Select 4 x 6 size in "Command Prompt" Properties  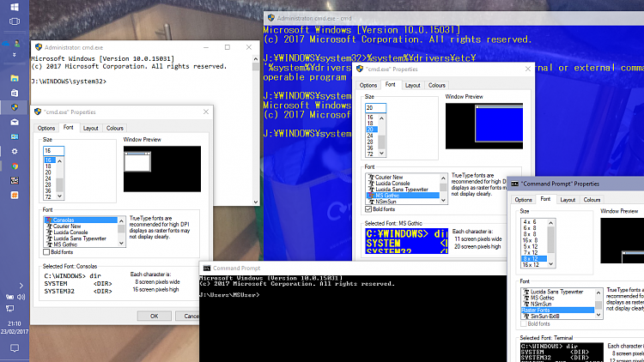[x=534, y=221]
